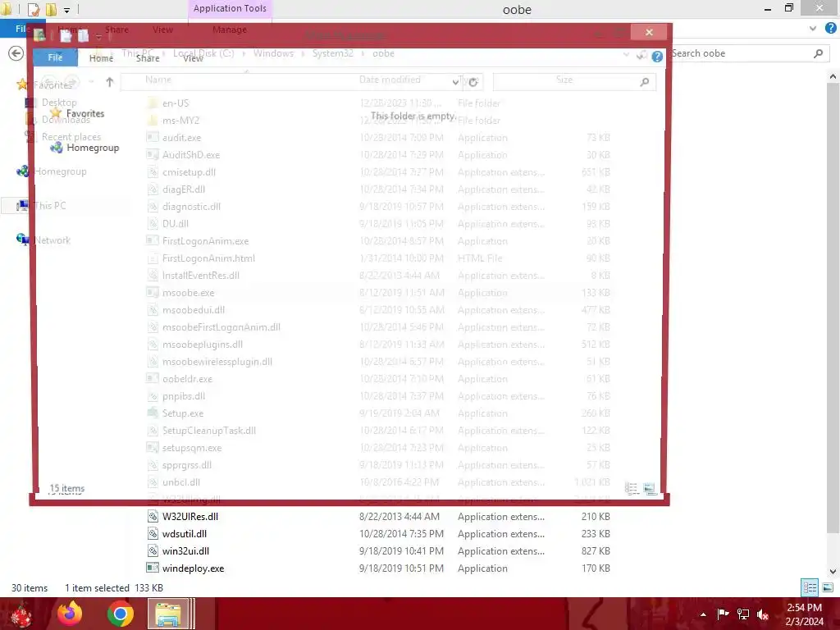840x630 pixels.
Task: Open Share tab in the front window
Action: (x=148, y=58)
